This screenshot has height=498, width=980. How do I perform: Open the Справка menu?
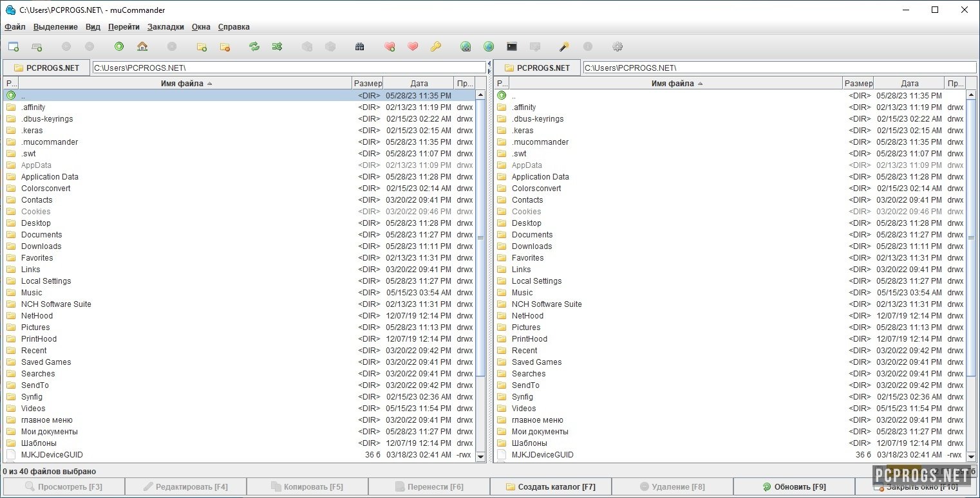tap(234, 27)
